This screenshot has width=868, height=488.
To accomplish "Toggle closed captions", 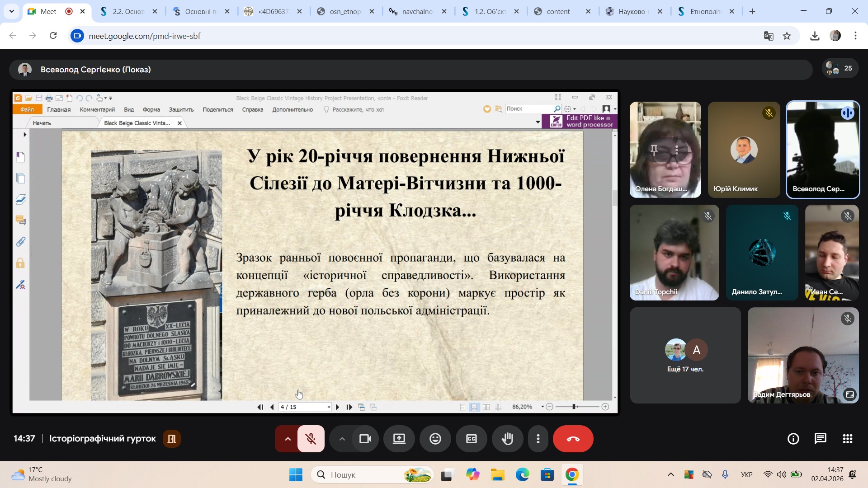I will click(x=471, y=439).
